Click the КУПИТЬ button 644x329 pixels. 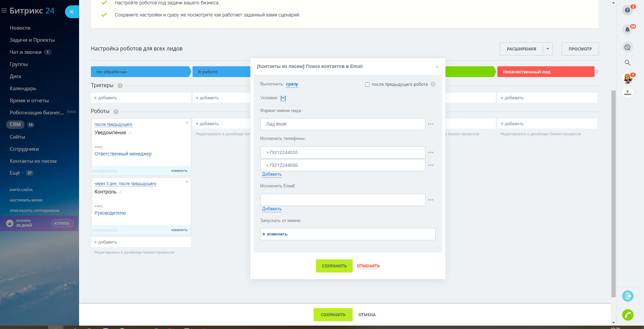pos(62,223)
